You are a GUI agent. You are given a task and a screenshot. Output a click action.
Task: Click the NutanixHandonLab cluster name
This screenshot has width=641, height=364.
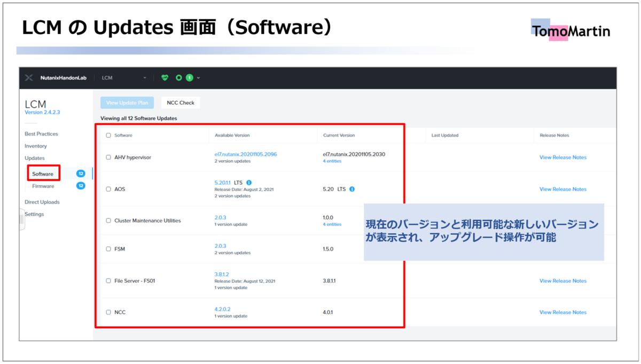coord(64,78)
